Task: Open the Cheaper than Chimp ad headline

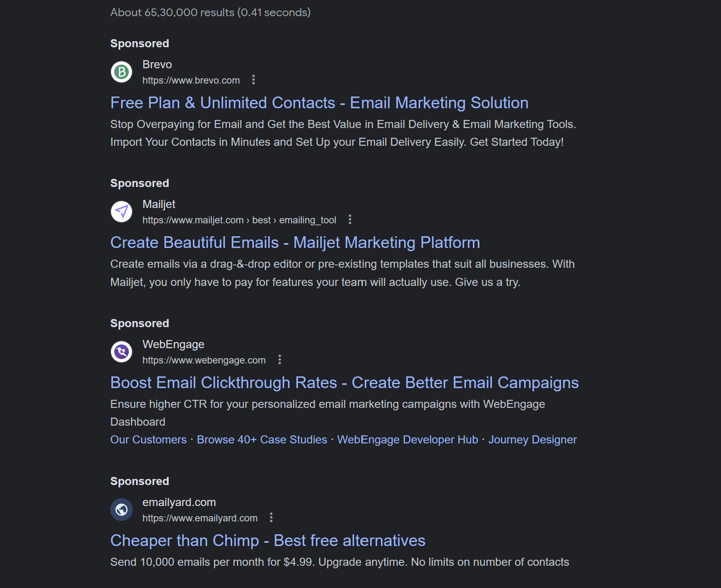Action: click(267, 541)
